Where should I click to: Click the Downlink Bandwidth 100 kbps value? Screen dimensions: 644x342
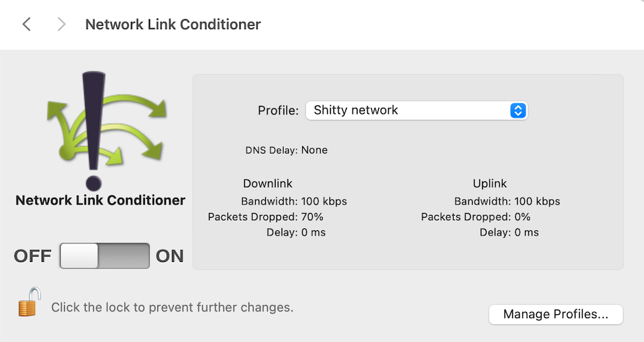[324, 201]
